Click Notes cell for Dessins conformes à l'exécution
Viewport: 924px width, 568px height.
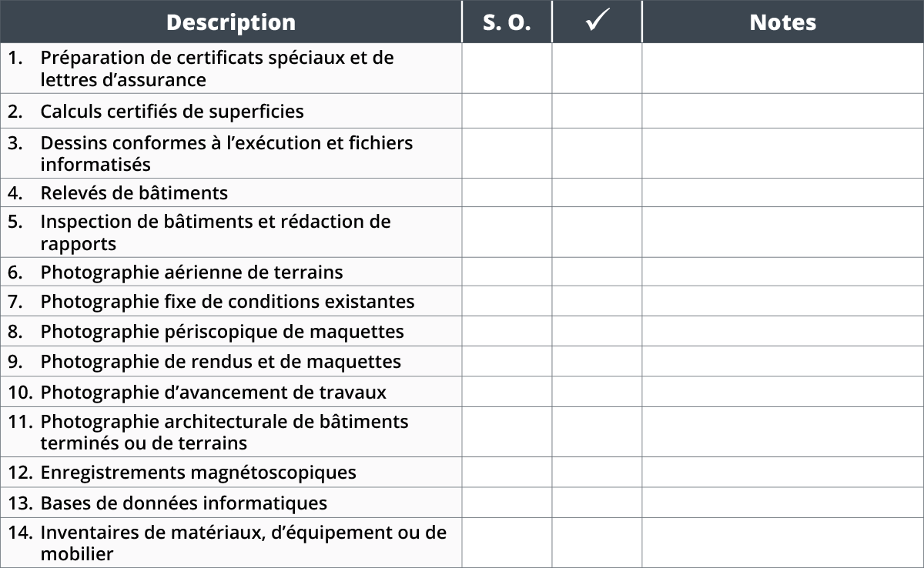click(x=783, y=153)
